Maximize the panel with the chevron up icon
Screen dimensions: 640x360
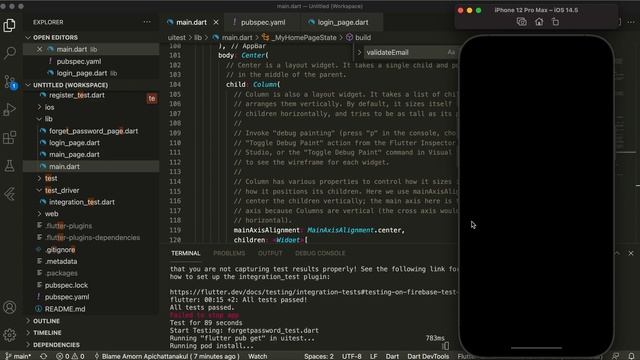coord(617,253)
